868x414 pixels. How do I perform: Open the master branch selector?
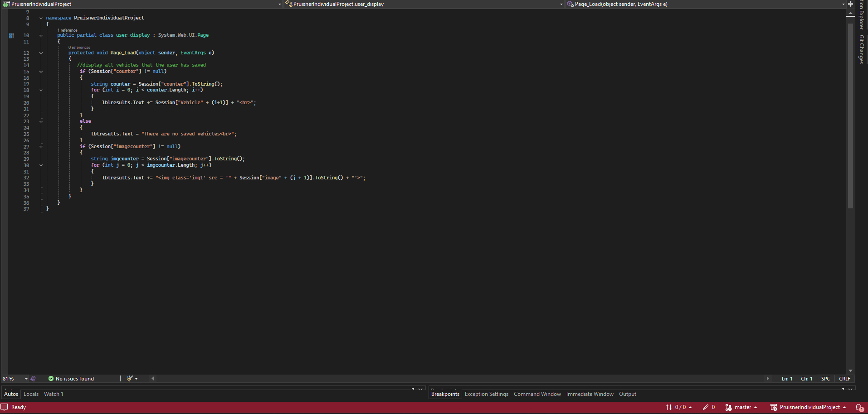741,407
